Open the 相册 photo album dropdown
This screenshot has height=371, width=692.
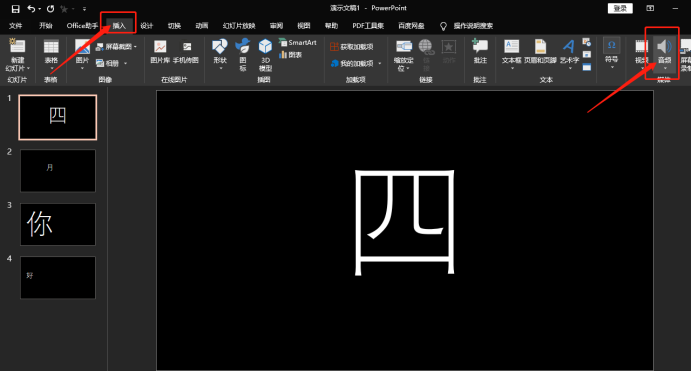(x=125, y=64)
